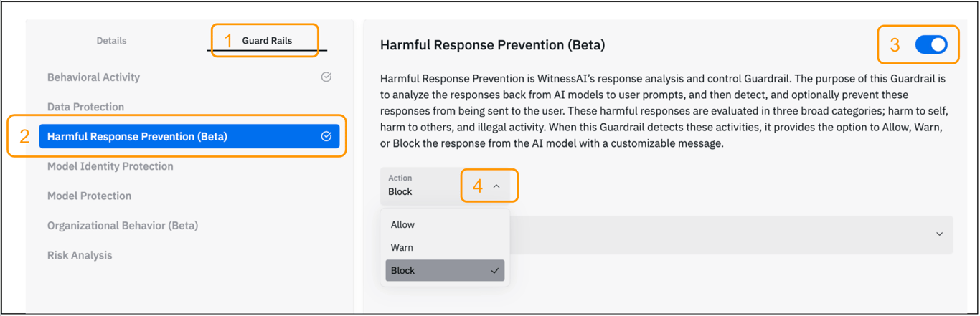Click the Harmful Response Prevention (Beta) heading
The image size is (980, 316).
coord(492,45)
